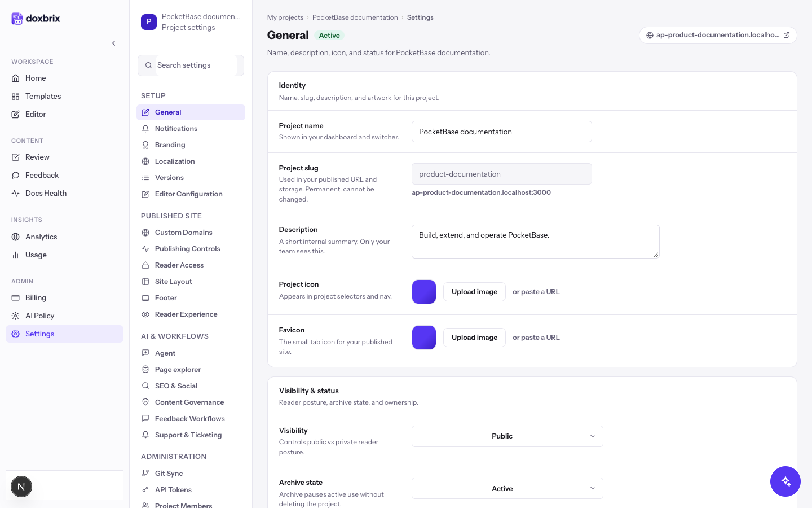Open Editor Configuration settings
This screenshot has height=508, width=812.
(x=191, y=194)
